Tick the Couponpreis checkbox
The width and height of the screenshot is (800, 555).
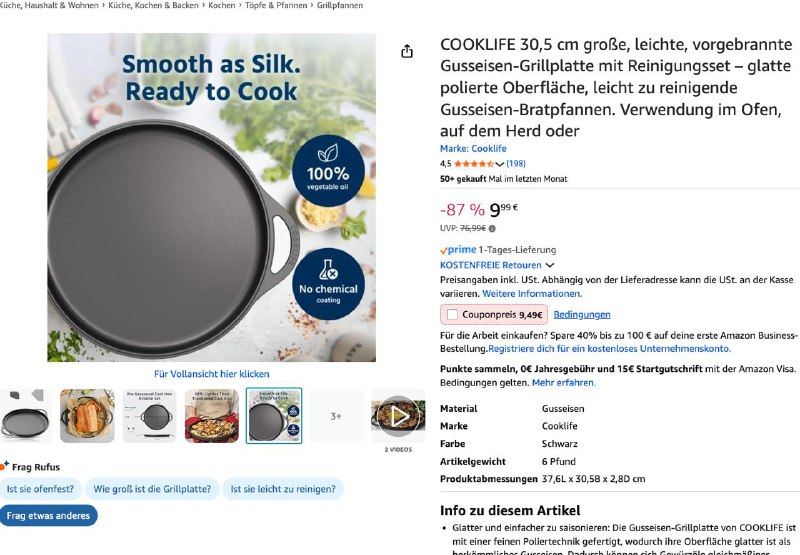[x=452, y=315]
